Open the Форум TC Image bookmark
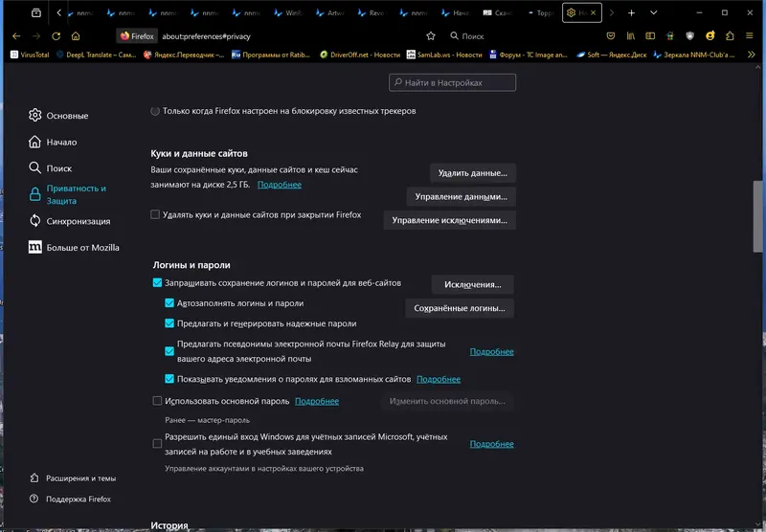The width and height of the screenshot is (766, 532). click(529, 55)
